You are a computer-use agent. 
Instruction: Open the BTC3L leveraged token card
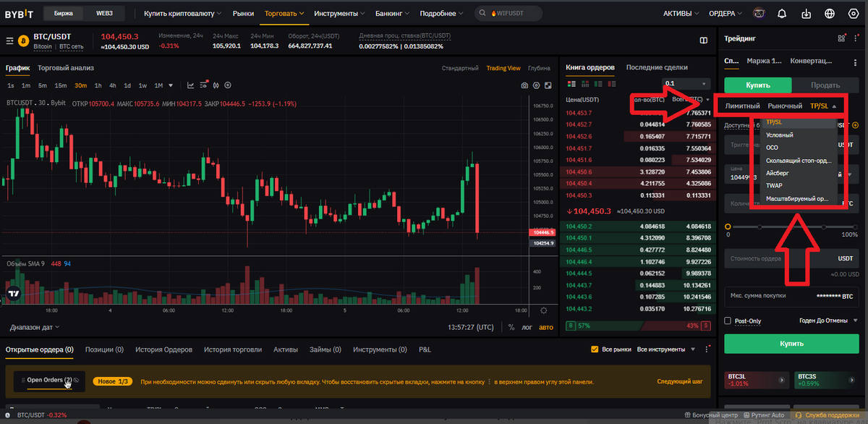coord(757,379)
